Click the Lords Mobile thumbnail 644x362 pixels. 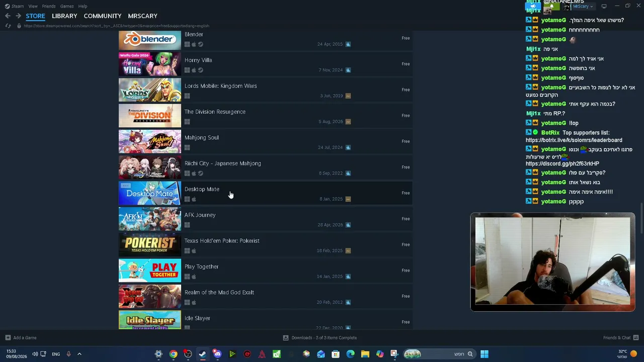[150, 90]
